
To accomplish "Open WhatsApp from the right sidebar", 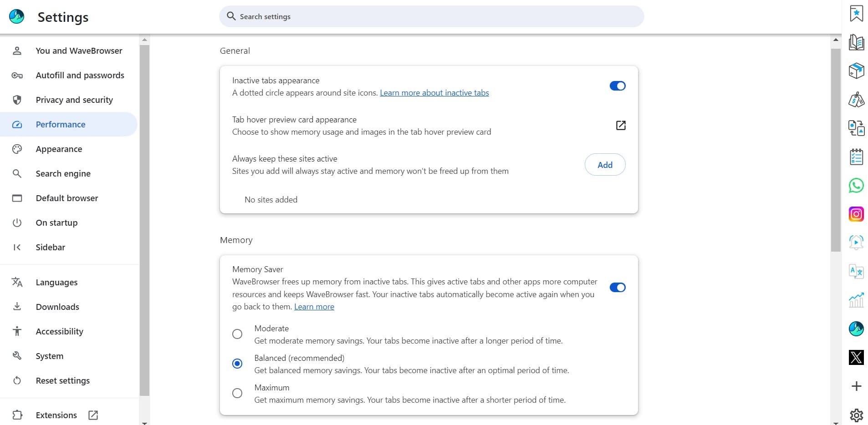I will click(856, 186).
